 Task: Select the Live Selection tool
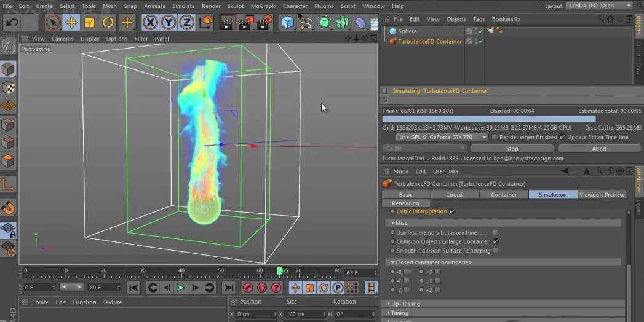[53, 22]
